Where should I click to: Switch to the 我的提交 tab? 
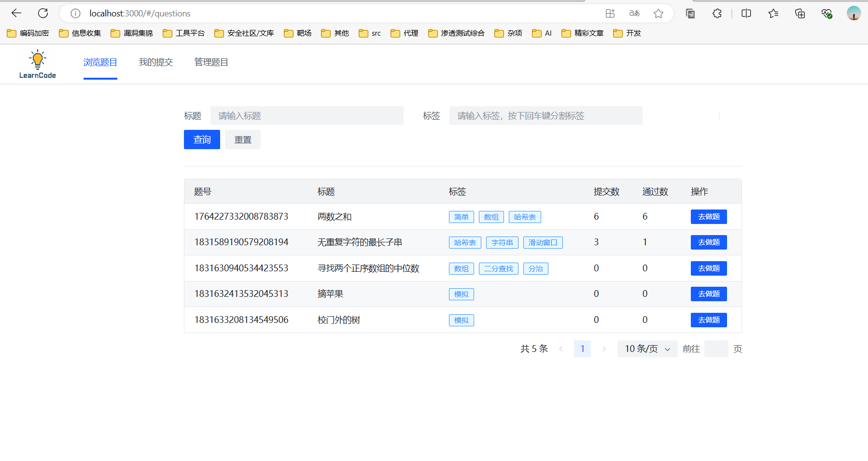point(155,62)
